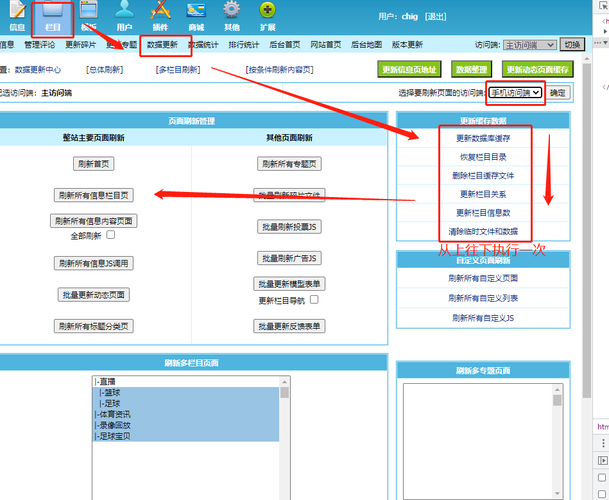This screenshot has height=500, width=609.
Task: Click the 更新栏目信息数 link
Action: point(483,213)
